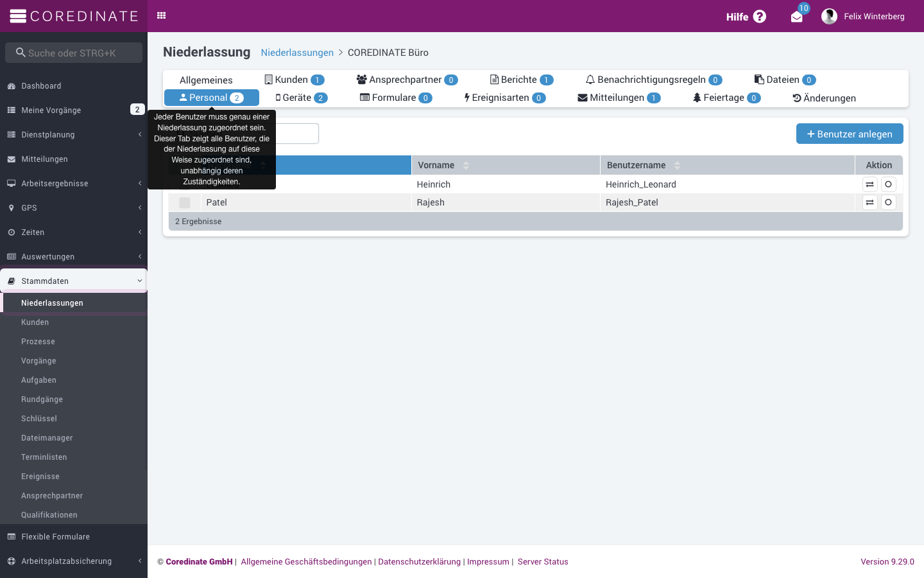Open the messages envelope with badge 10
Viewport: 924px width, 578px height.
pyautogui.click(x=797, y=17)
